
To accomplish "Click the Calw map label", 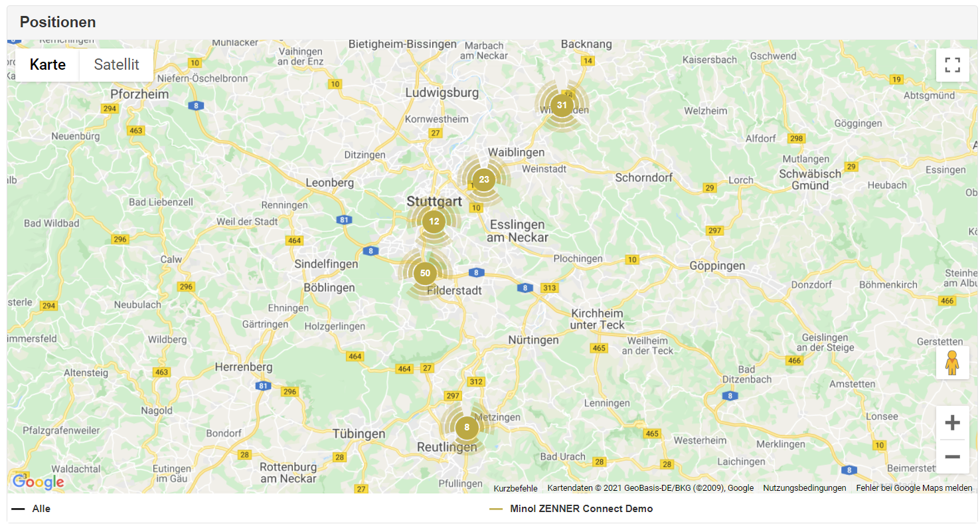I will pos(171,260).
